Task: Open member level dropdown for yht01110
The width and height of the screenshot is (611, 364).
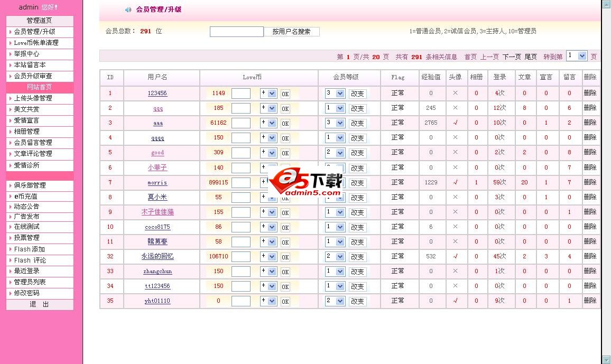Action: pos(335,301)
